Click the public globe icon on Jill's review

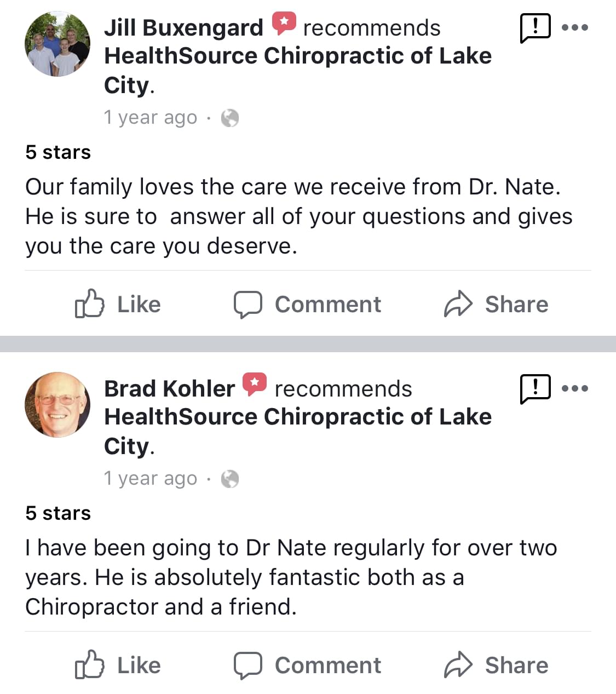click(230, 118)
